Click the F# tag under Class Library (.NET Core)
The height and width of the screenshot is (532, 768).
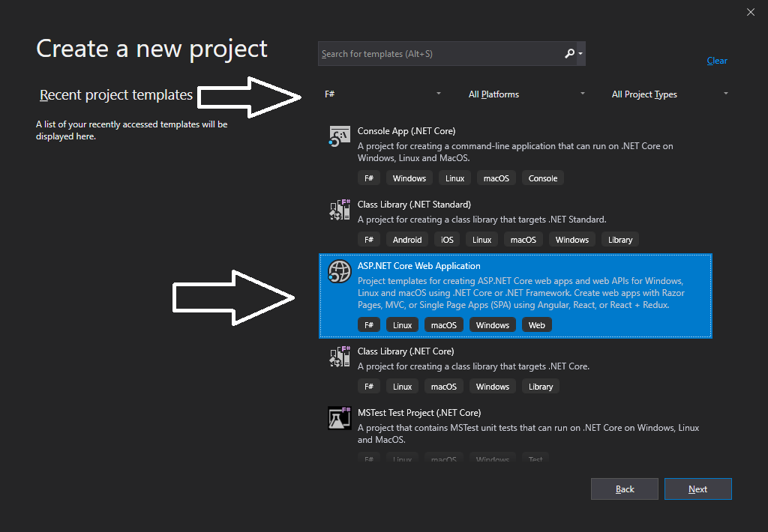(369, 387)
